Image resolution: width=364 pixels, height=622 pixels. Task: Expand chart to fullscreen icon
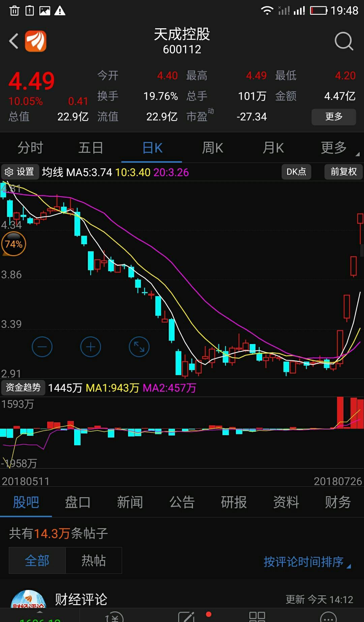(139, 347)
